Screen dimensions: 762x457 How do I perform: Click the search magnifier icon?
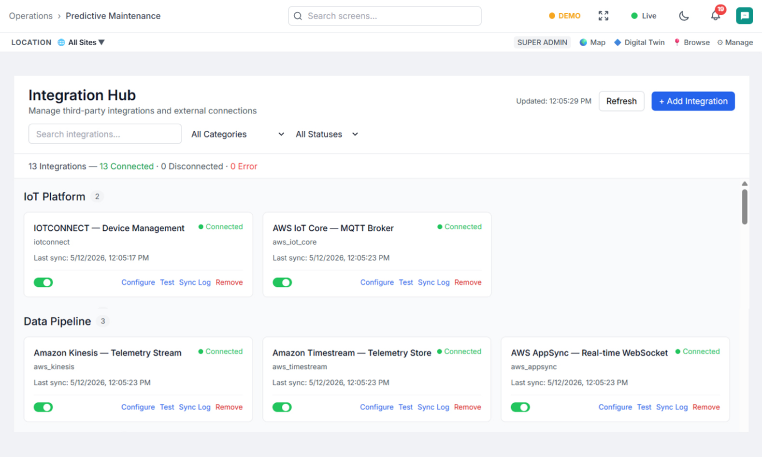[298, 16]
